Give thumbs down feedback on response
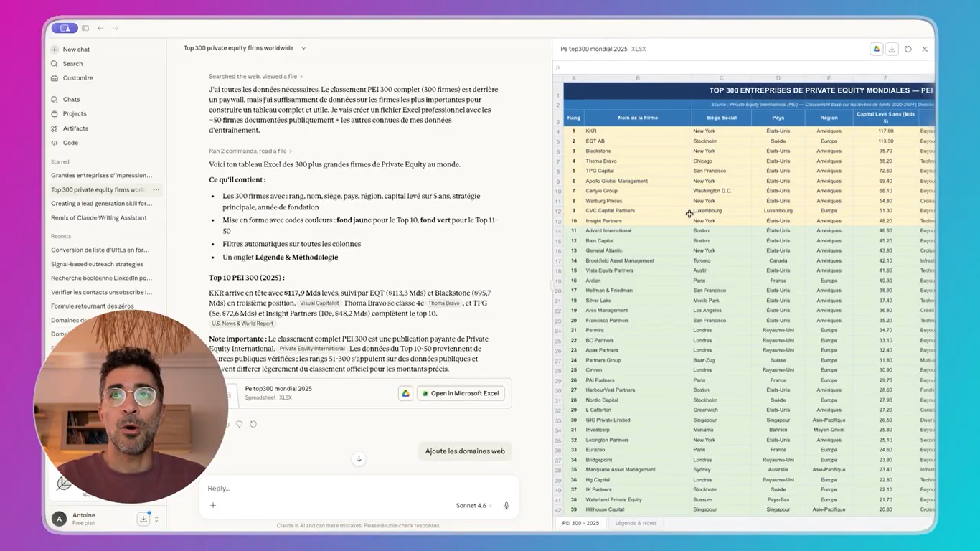Viewport: 980px width, 551px height. click(240, 424)
